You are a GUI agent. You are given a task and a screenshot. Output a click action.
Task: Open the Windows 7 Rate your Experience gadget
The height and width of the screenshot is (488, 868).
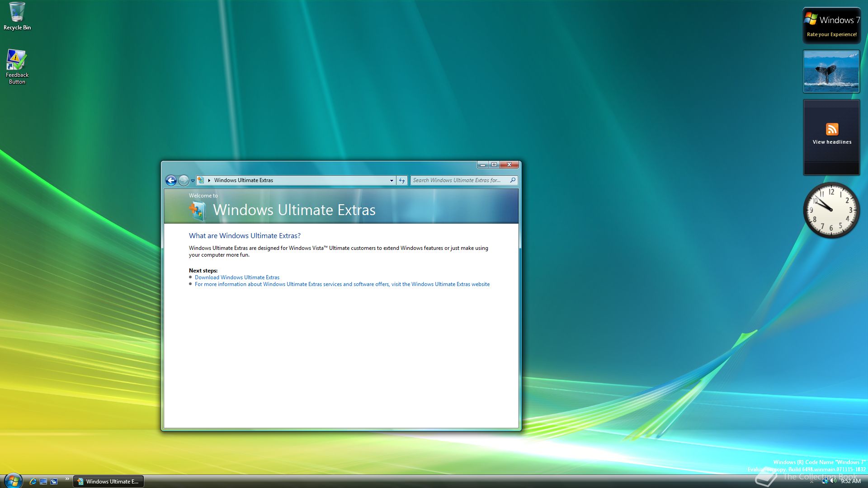coord(831,26)
